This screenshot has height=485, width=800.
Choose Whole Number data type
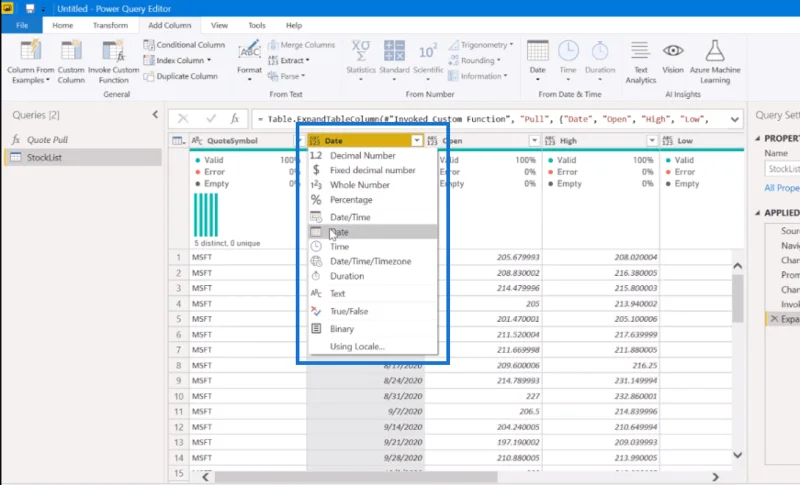[x=372, y=185]
